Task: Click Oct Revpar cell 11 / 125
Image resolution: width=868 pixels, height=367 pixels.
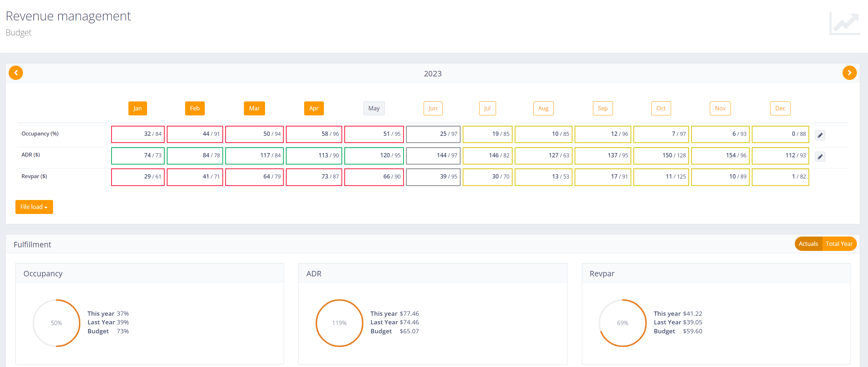Action: [661, 177]
